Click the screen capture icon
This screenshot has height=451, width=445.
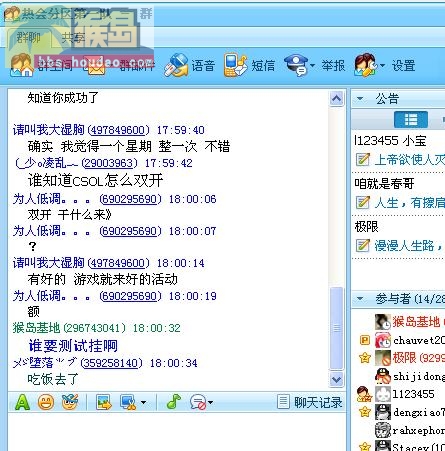pos(128,402)
